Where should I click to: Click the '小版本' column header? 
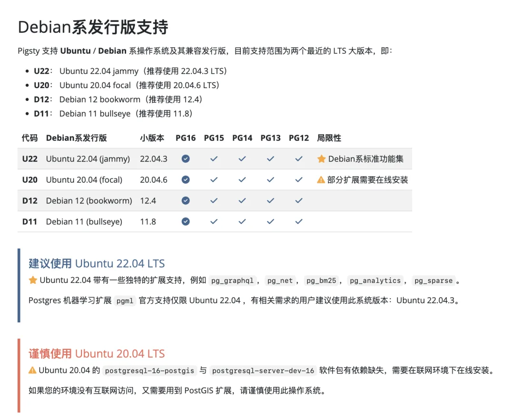(x=152, y=138)
